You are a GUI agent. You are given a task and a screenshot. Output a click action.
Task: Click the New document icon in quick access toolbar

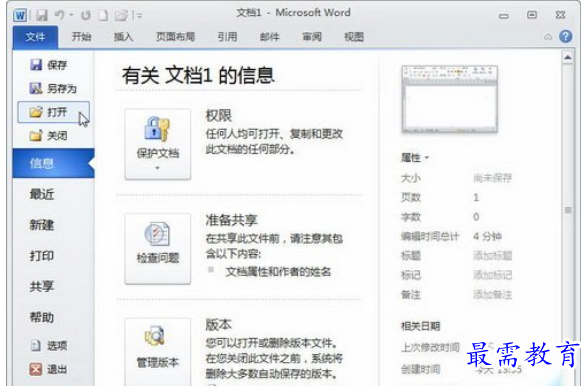point(103,15)
